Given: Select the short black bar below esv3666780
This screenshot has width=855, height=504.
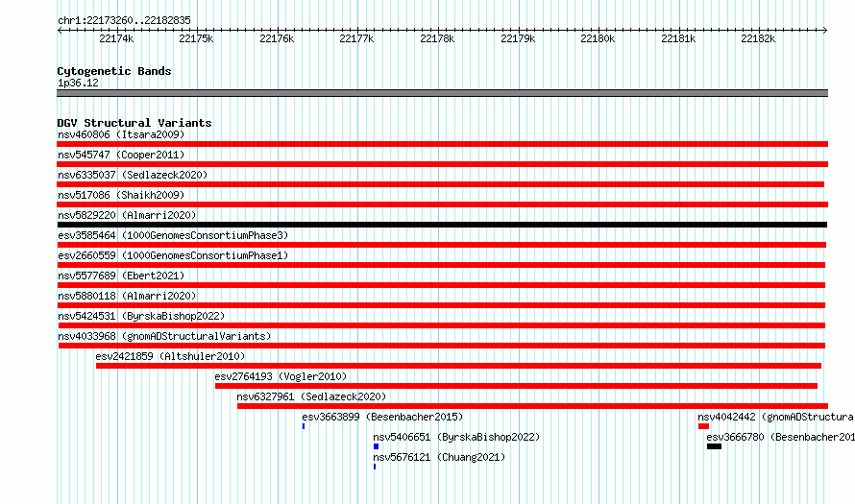Looking at the screenshot, I should (715, 446).
